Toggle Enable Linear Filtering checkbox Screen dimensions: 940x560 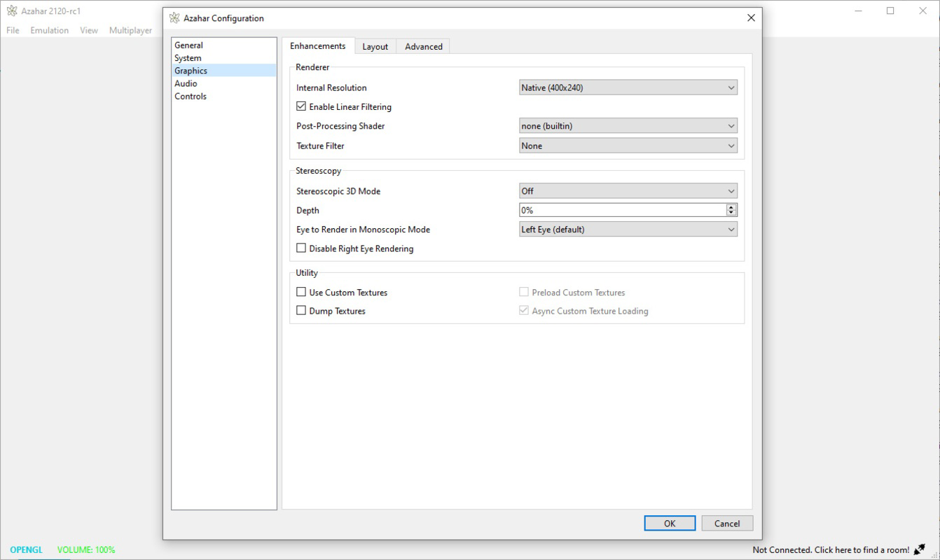click(x=301, y=106)
